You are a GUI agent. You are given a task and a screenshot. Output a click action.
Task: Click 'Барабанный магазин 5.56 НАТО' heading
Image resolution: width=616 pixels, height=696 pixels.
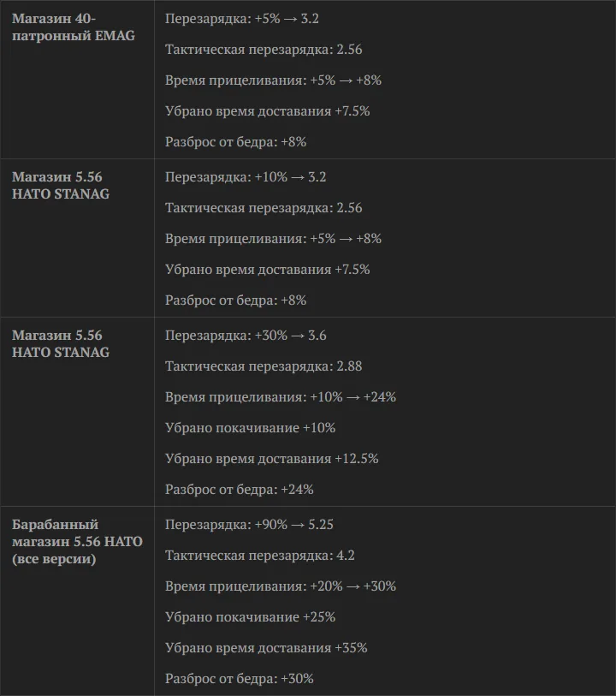point(77,542)
